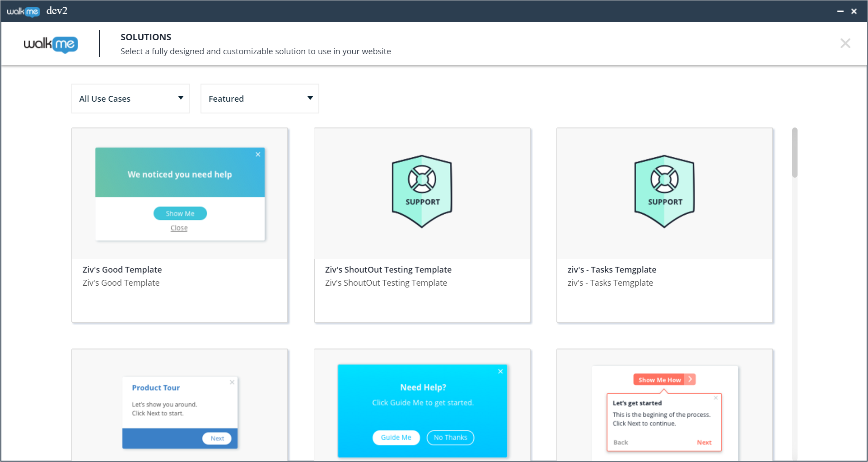Screen dimensions: 868x462
Task: Close the 'We noticed you need help' preview popup
Action: click(258, 154)
